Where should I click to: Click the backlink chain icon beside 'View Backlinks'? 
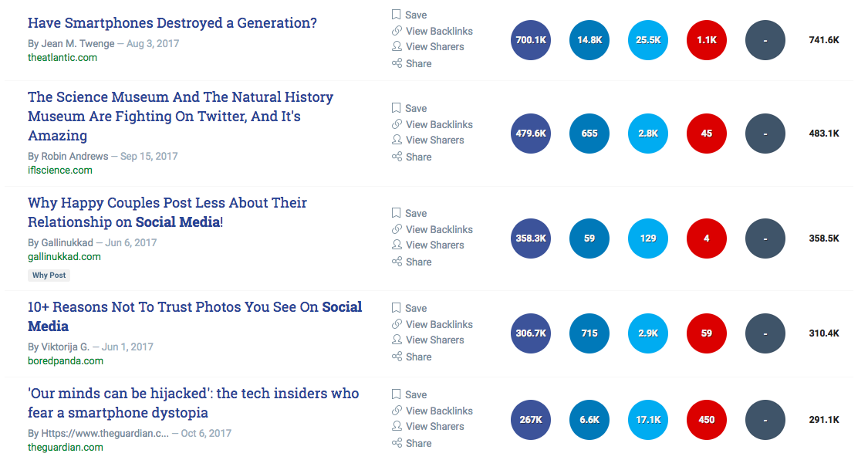click(397, 31)
